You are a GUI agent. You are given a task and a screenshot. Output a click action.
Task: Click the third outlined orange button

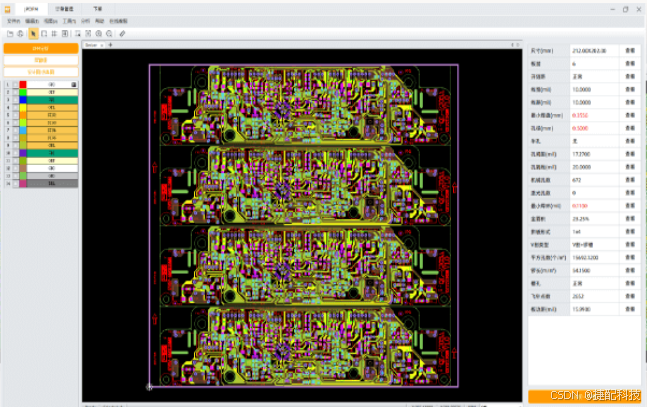pos(41,72)
